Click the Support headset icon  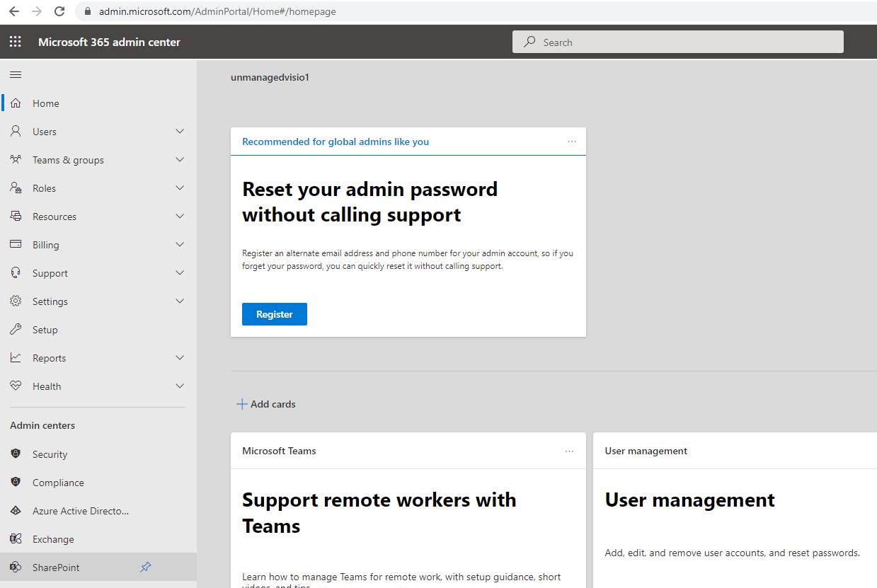click(x=16, y=272)
